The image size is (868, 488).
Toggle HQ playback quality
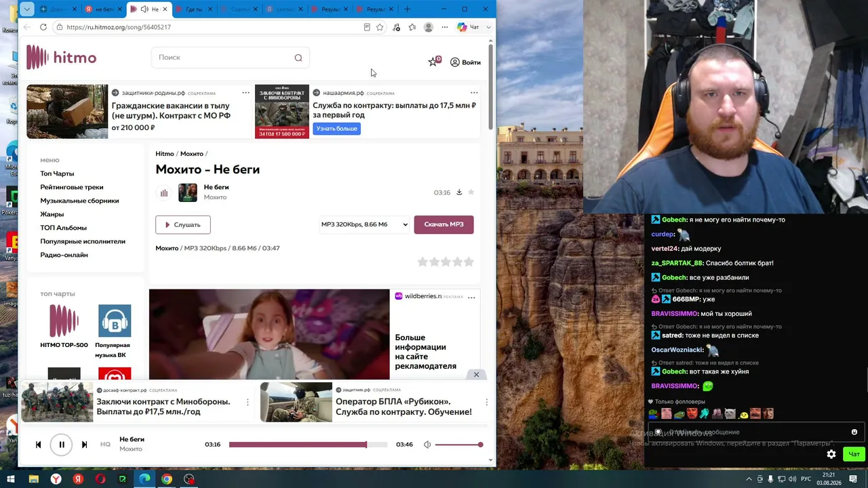pyautogui.click(x=105, y=445)
